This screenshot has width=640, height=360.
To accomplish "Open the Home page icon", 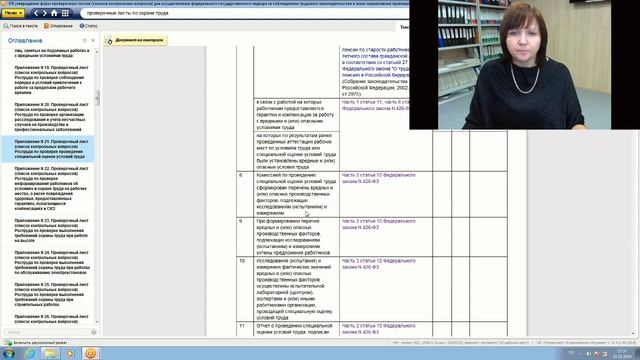I will pos(54,13).
